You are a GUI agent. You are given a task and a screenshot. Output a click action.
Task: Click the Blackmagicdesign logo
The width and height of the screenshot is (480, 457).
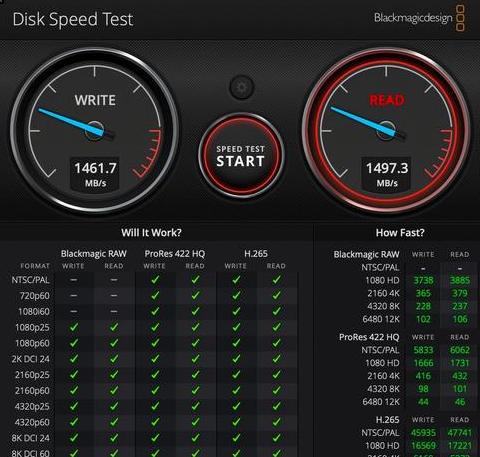(x=419, y=18)
